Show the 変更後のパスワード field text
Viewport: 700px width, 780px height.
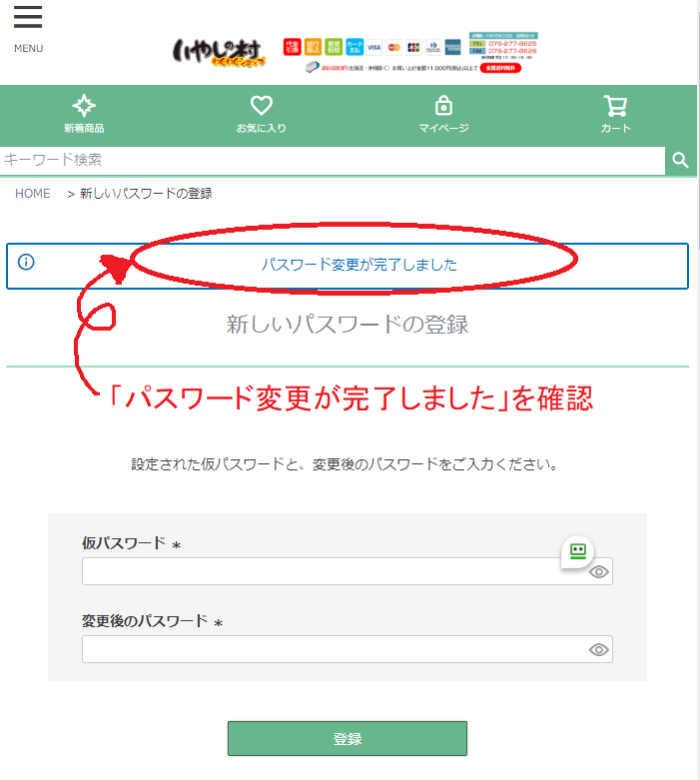click(x=598, y=650)
